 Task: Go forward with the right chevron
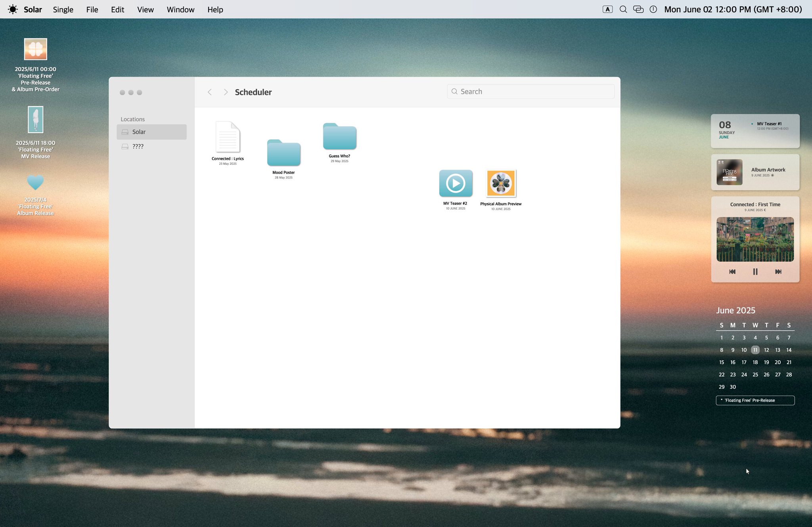tap(226, 92)
